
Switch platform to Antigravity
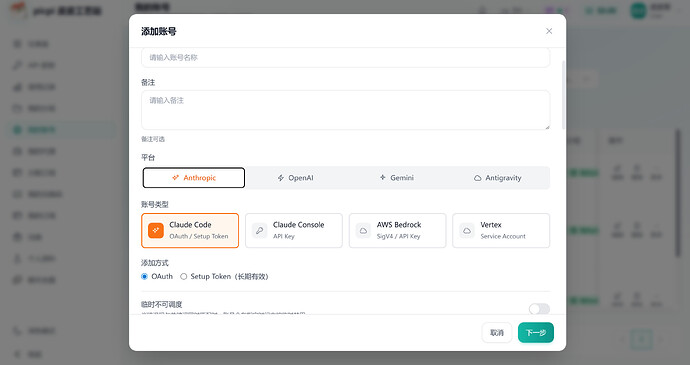coord(498,178)
